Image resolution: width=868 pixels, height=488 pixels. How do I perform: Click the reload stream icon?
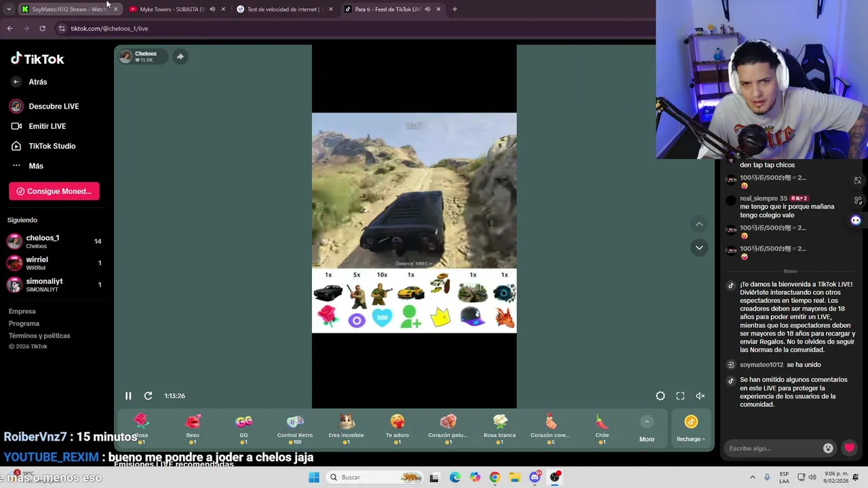[x=148, y=396]
